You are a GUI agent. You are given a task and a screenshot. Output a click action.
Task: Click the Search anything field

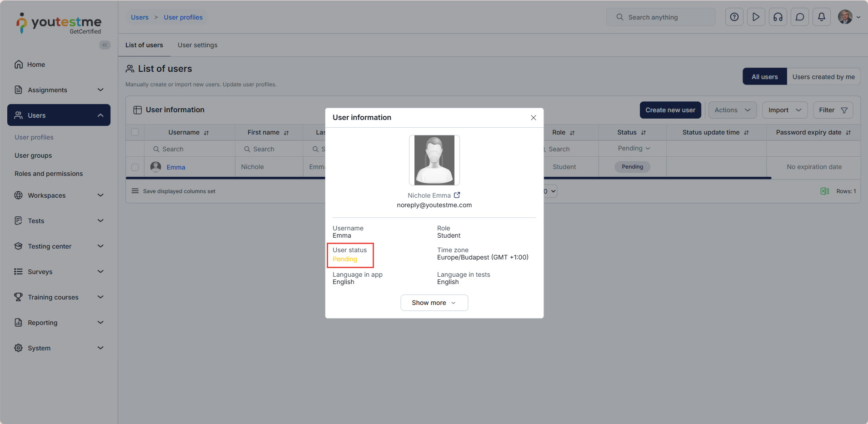[x=661, y=17]
